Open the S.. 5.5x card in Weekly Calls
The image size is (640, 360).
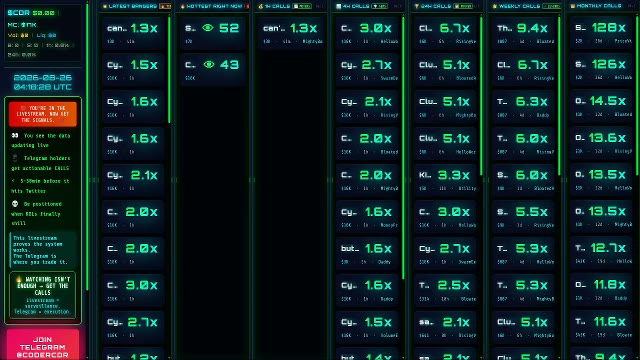pos(524,216)
